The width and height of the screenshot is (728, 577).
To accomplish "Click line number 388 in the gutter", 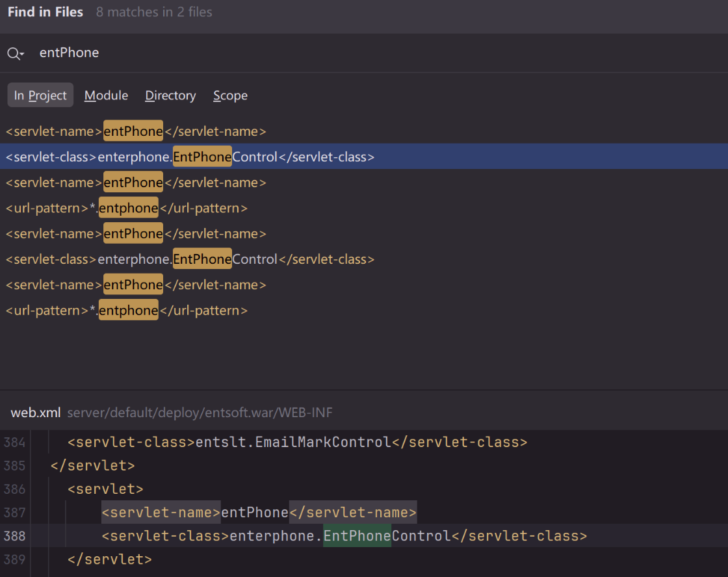I will tap(14, 536).
